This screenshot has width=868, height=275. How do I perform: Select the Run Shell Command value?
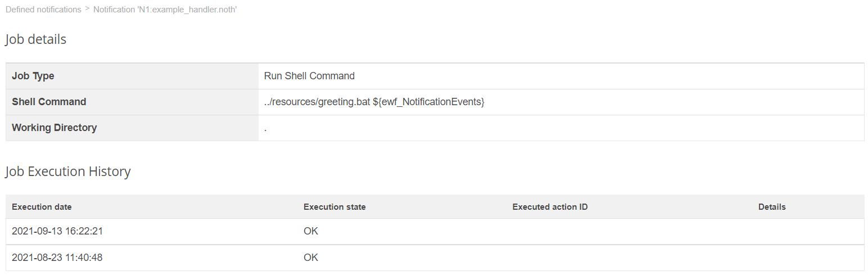(x=309, y=76)
